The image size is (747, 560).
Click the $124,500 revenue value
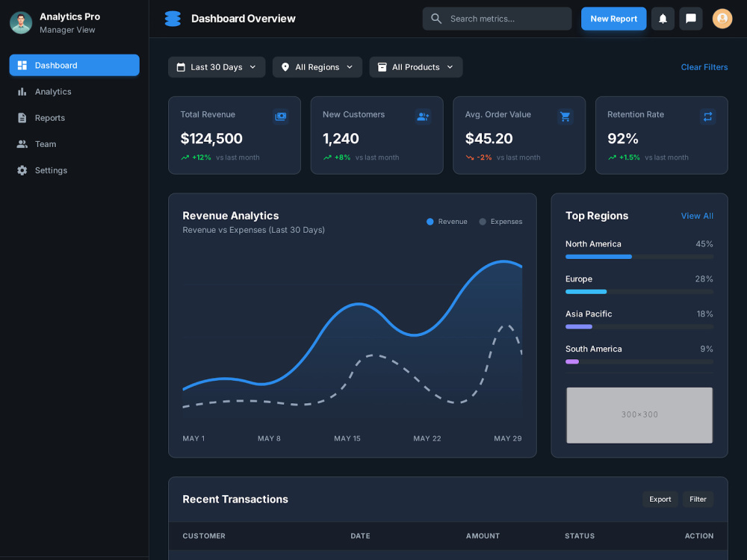[211, 139]
